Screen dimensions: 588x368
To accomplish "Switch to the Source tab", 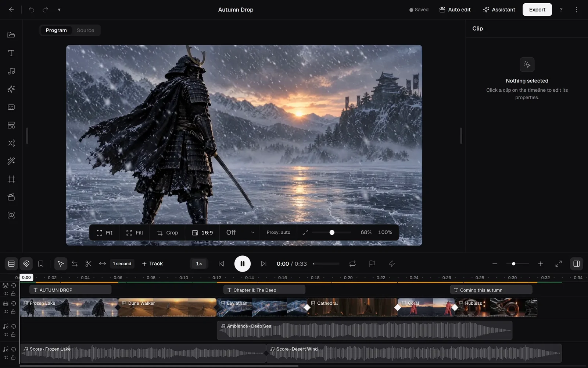I will [x=85, y=30].
